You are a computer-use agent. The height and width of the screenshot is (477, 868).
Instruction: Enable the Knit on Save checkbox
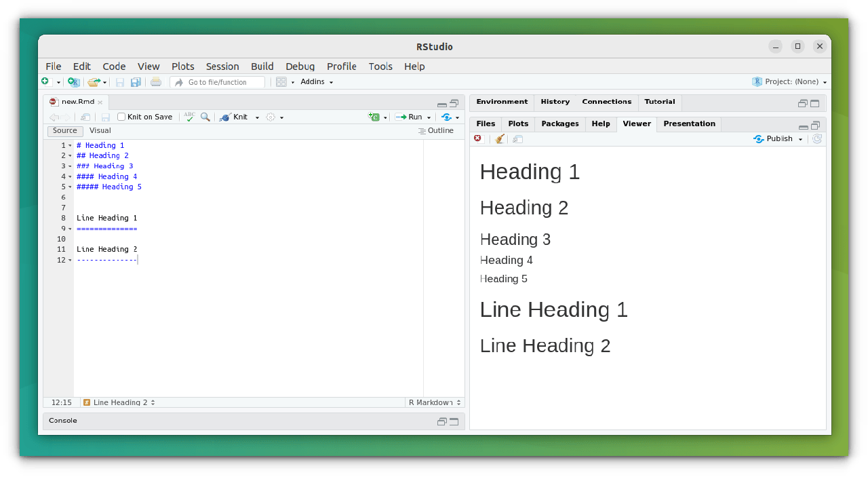coord(122,117)
